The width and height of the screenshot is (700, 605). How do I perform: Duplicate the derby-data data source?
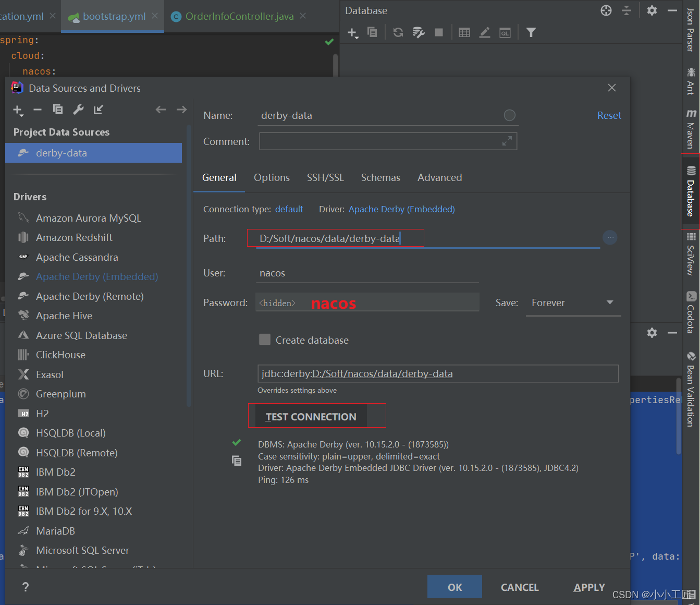(58, 110)
